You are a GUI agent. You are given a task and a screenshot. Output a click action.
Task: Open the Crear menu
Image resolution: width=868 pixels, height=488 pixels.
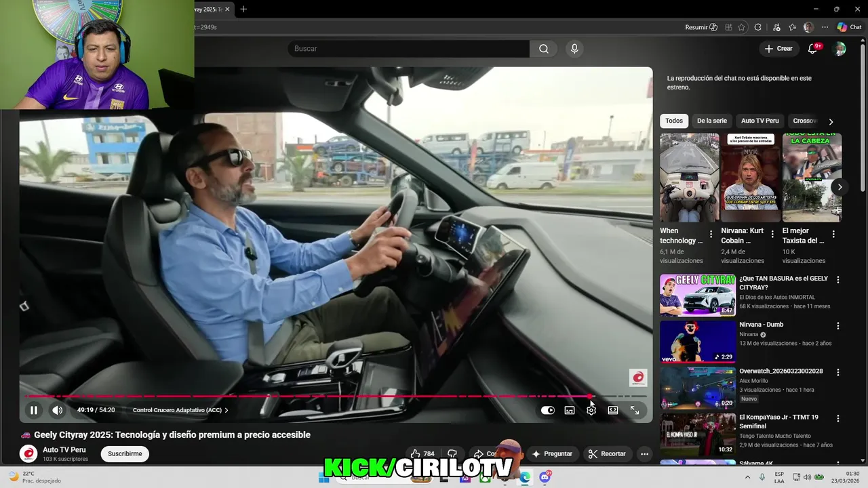778,49
